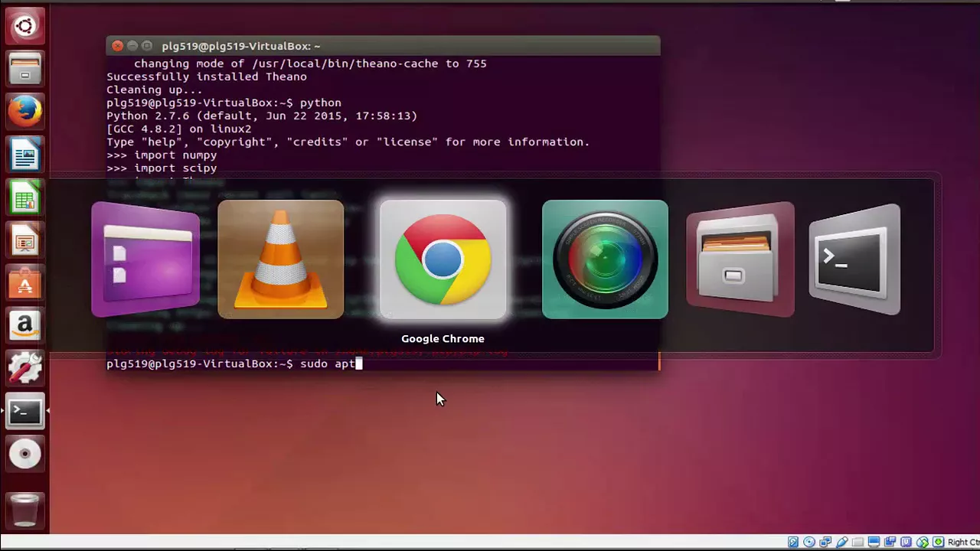Viewport: 980px width, 551px height.
Task: Click the USB devices status icon
Action: (x=842, y=542)
